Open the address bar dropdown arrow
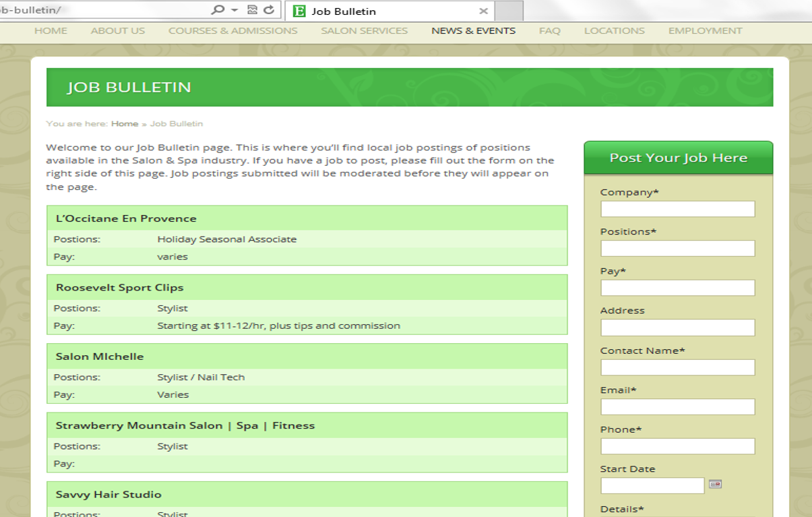This screenshot has height=517, width=812. pos(235,10)
